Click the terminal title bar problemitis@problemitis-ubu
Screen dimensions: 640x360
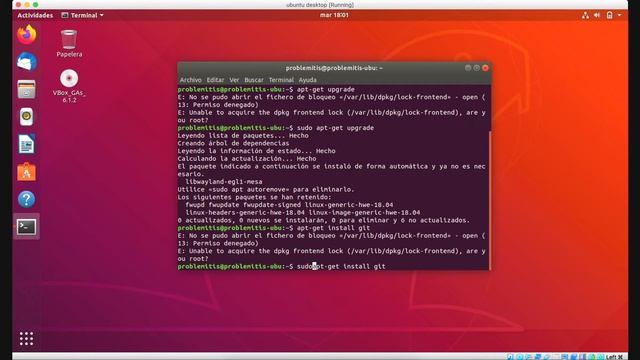334,68
